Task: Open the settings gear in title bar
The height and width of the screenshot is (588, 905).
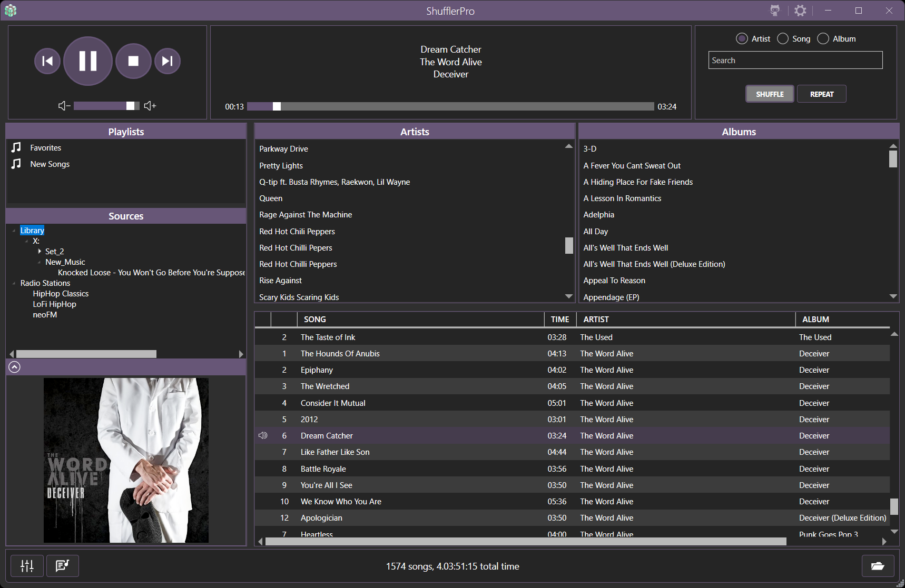Action: [800, 11]
